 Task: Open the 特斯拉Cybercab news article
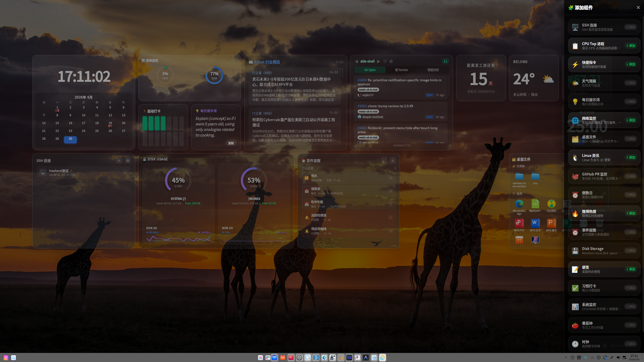295,127
